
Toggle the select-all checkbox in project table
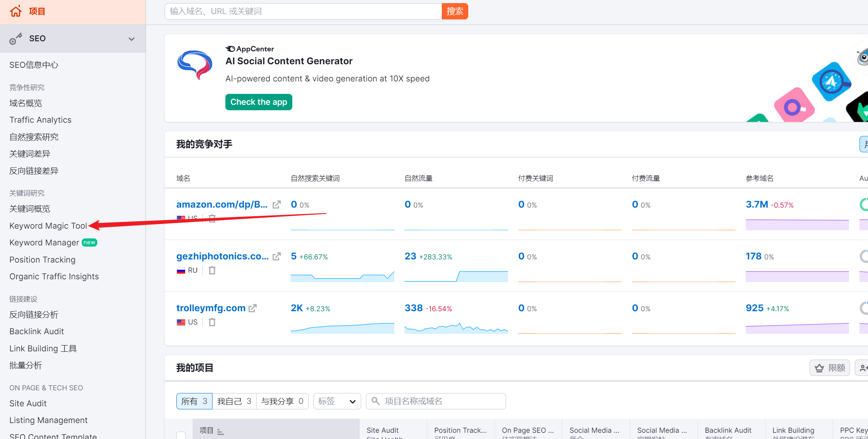(181, 435)
